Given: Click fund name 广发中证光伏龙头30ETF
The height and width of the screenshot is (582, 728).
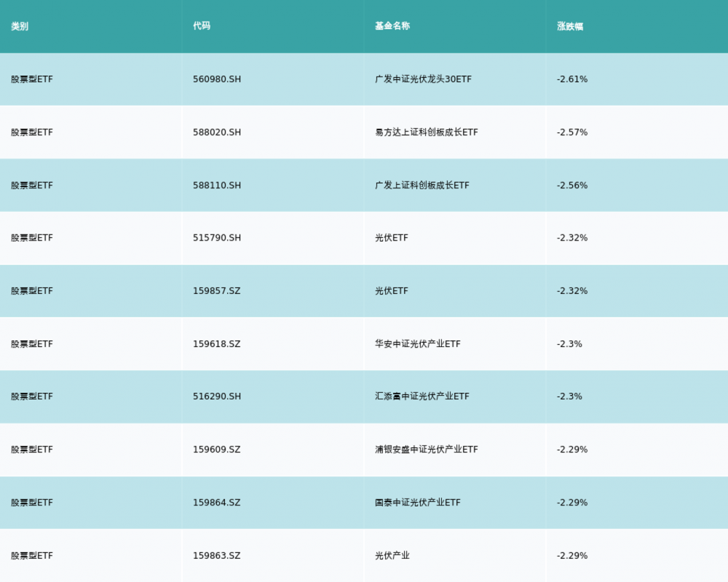Looking at the screenshot, I should click(424, 79).
